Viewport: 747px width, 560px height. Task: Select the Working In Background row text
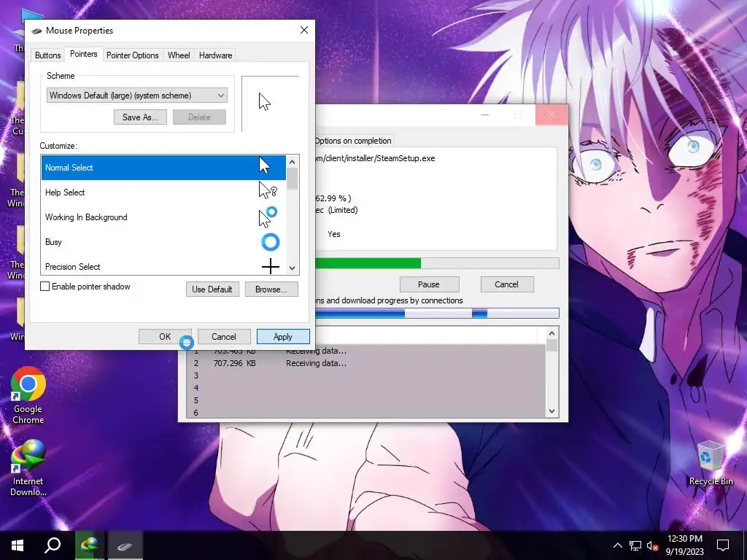(x=86, y=217)
